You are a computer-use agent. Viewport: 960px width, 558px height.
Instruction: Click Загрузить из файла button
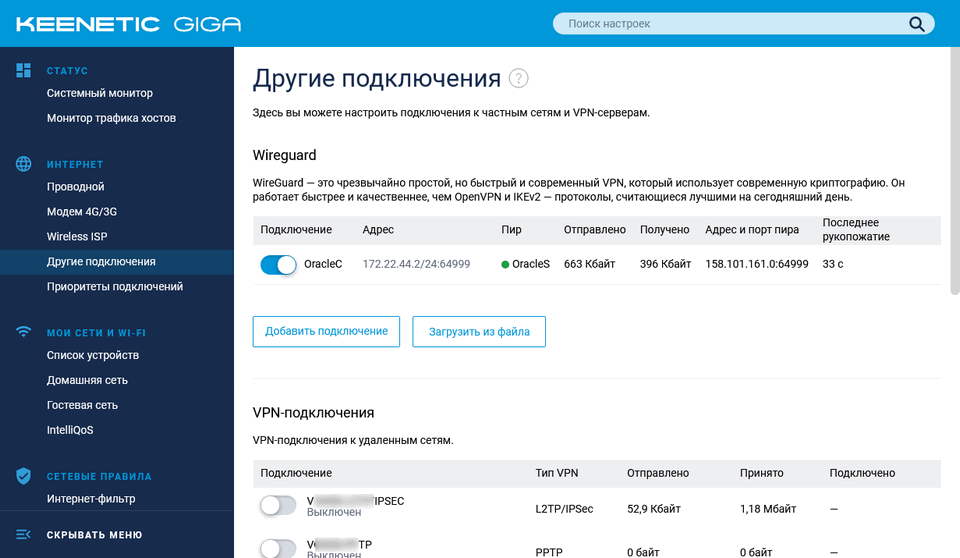point(479,331)
